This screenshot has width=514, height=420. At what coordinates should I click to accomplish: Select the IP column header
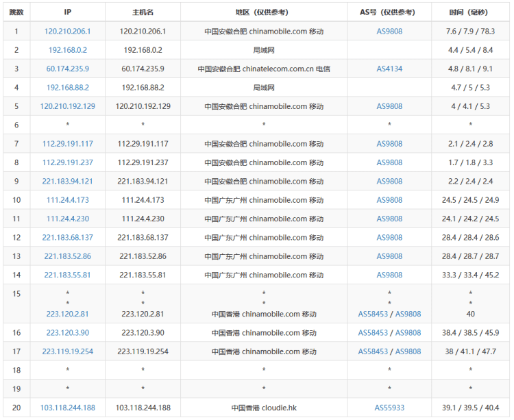pos(67,12)
